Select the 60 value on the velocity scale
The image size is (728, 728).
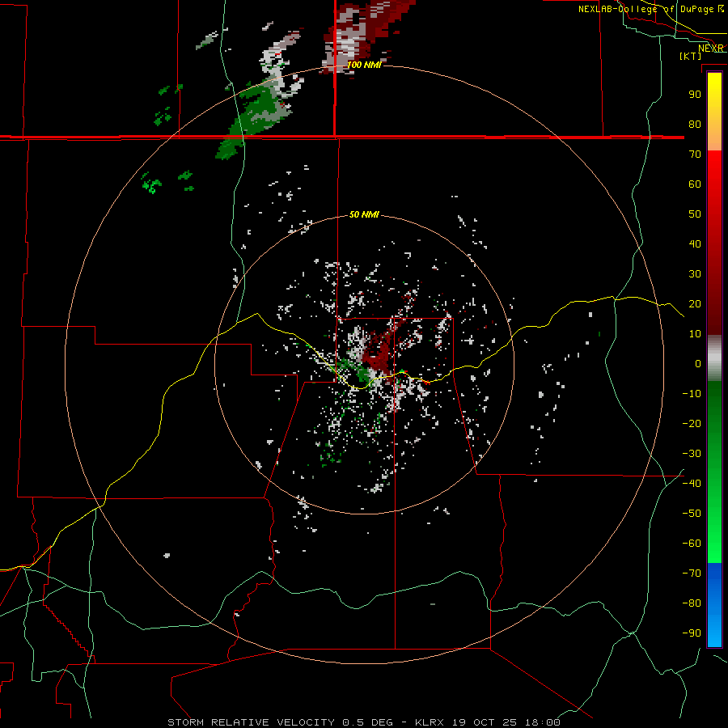(x=695, y=184)
